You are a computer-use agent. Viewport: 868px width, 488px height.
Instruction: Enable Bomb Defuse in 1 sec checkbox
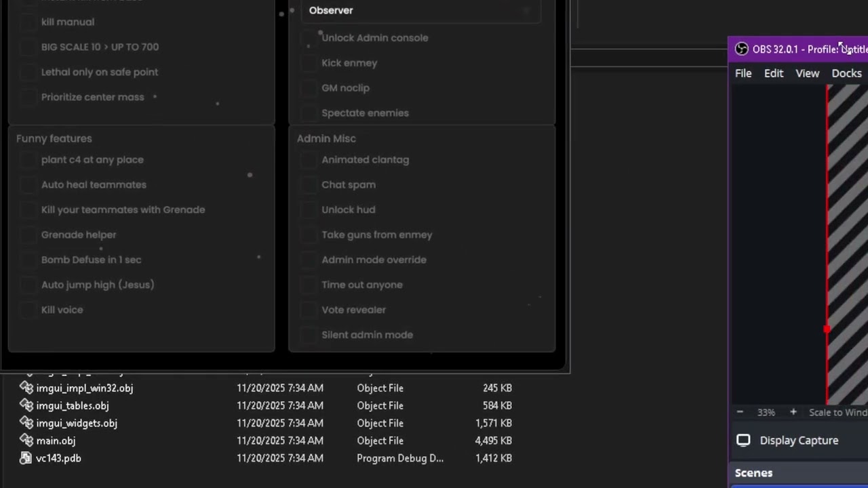28,260
